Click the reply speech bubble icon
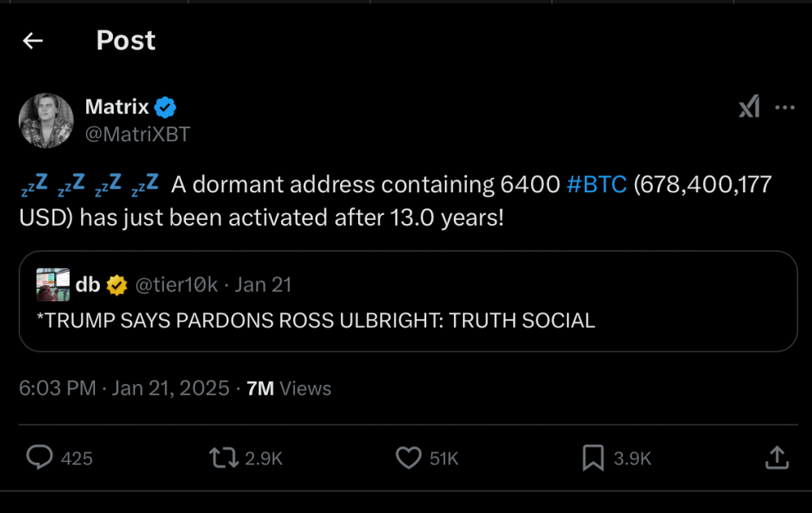The image size is (812, 513). point(40,458)
